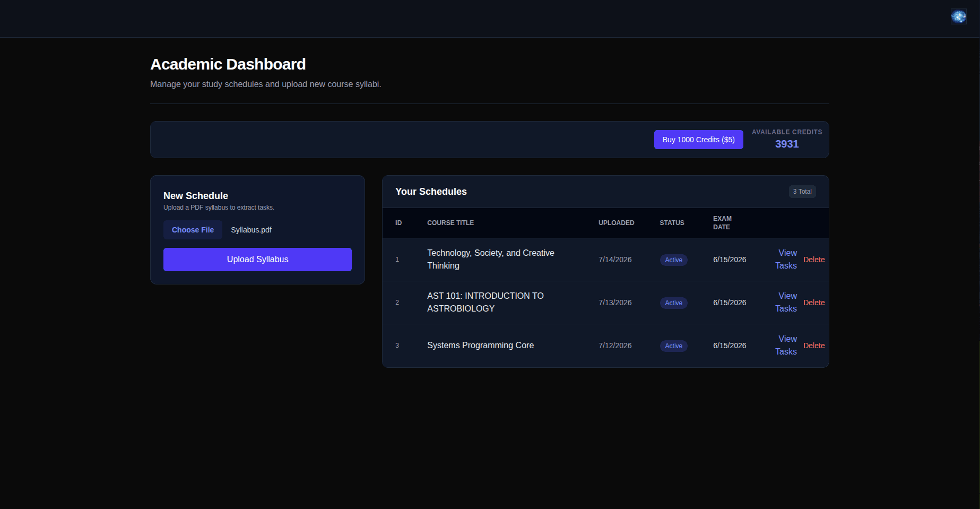Click the COURSE TITLE column header
Screen dimensions: 980x509
[x=450, y=223]
